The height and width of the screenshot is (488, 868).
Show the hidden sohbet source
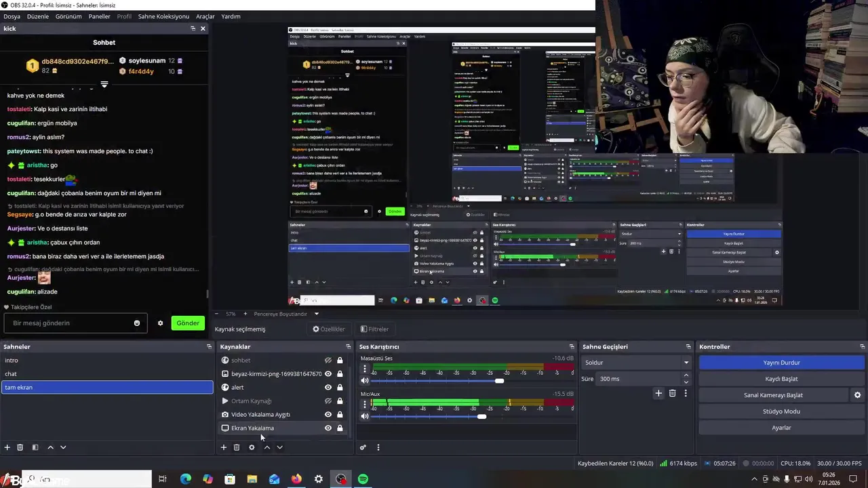click(x=328, y=360)
